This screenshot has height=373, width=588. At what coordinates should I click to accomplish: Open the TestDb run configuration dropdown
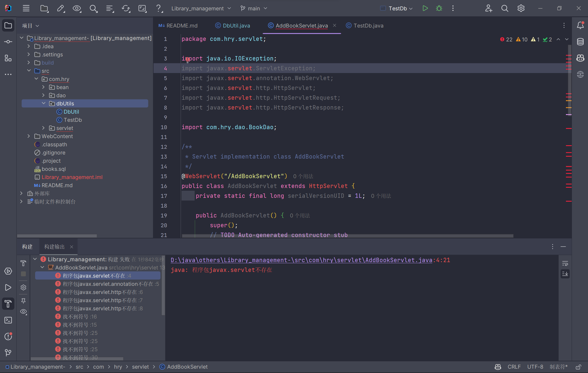[400, 8]
